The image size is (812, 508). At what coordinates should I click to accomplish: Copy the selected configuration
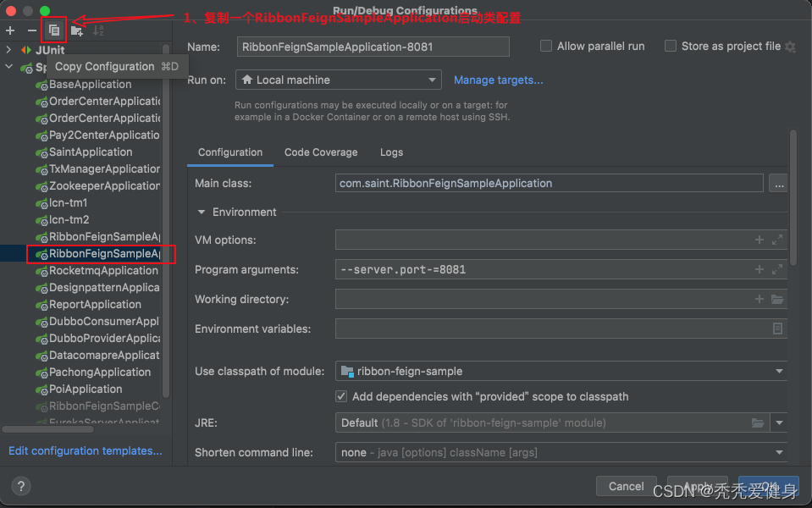coord(54,30)
